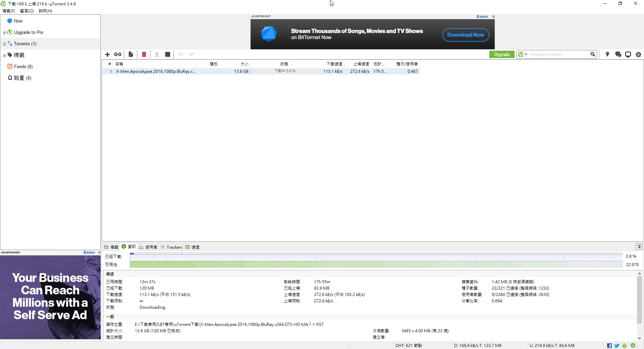Click sidebar Self Serve Ad image
644x349 pixels.
click(x=50, y=297)
